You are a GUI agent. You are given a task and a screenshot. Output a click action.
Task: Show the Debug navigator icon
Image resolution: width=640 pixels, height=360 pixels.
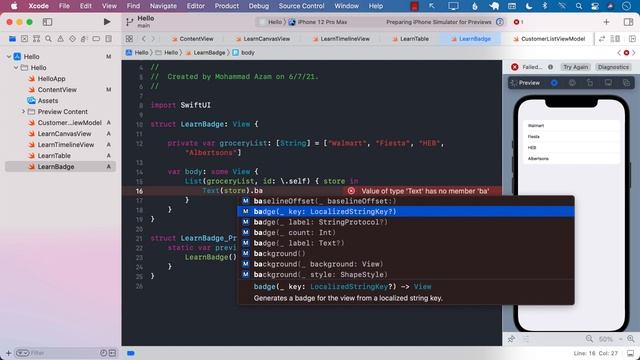click(x=84, y=39)
